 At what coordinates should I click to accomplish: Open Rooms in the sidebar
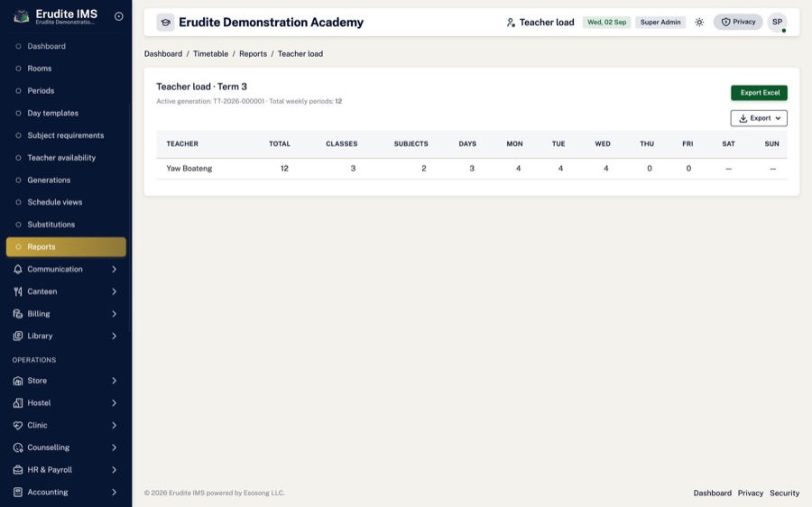pos(66,69)
